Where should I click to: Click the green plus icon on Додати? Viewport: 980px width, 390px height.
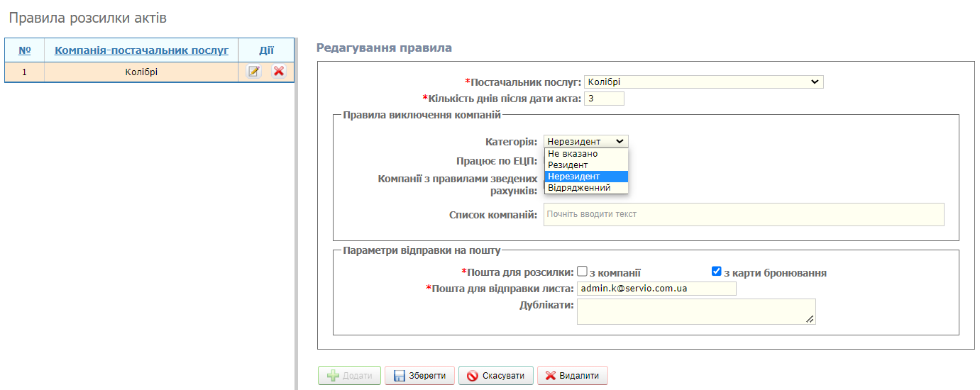[332, 376]
